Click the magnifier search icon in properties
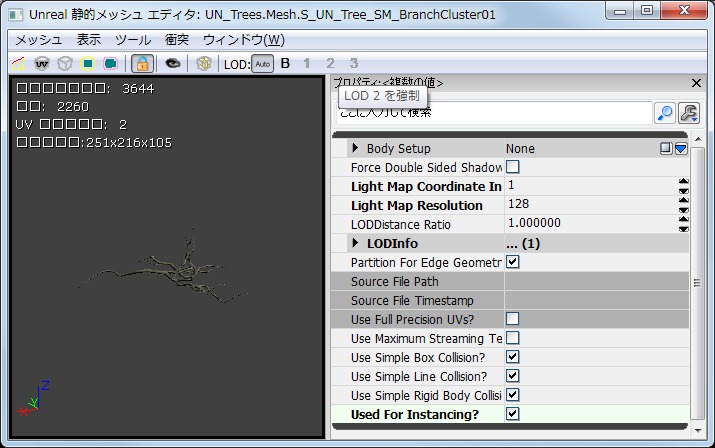Image resolution: width=715 pixels, height=448 pixels. pos(665,112)
